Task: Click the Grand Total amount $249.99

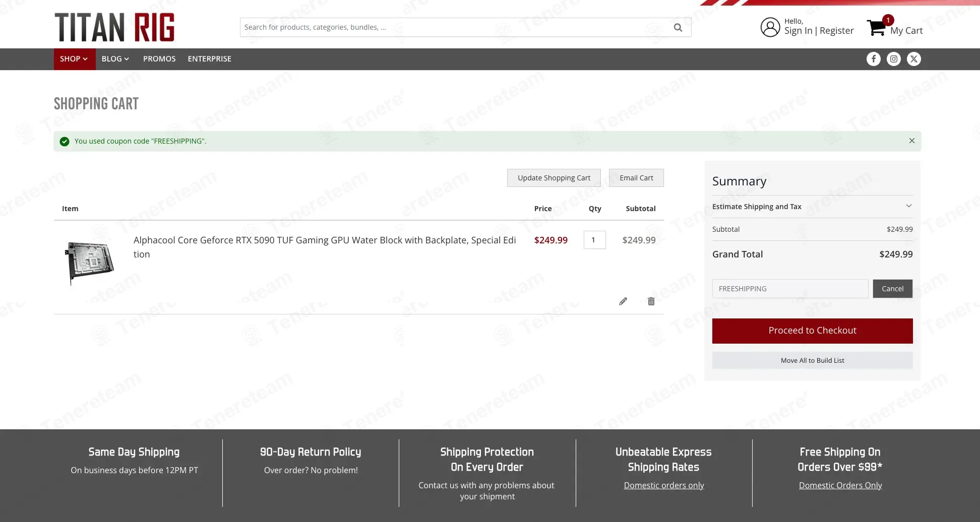Action: 896,254
